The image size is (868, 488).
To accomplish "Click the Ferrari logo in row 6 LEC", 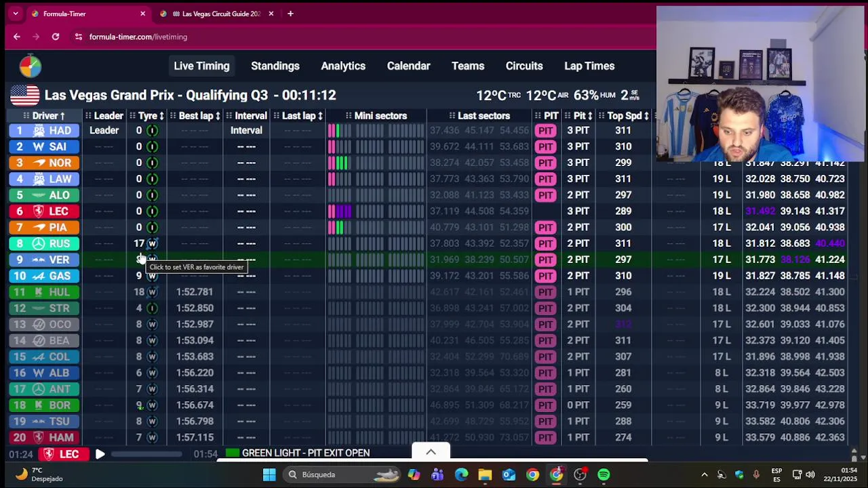I will pos(39,211).
